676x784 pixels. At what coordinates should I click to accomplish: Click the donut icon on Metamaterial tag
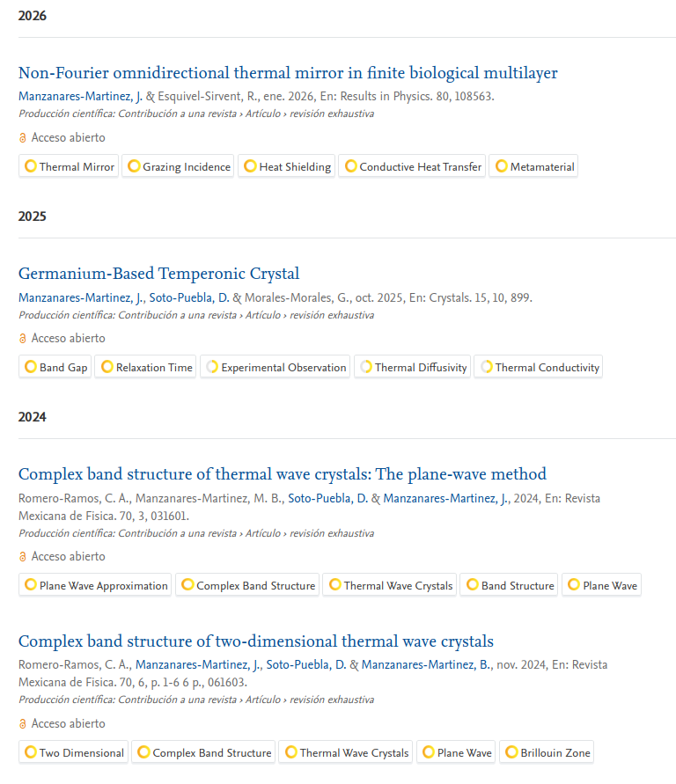pos(502,166)
